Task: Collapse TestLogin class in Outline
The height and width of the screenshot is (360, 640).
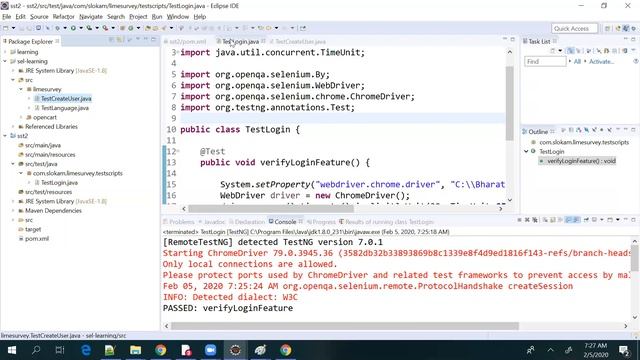Action: pos(526,151)
